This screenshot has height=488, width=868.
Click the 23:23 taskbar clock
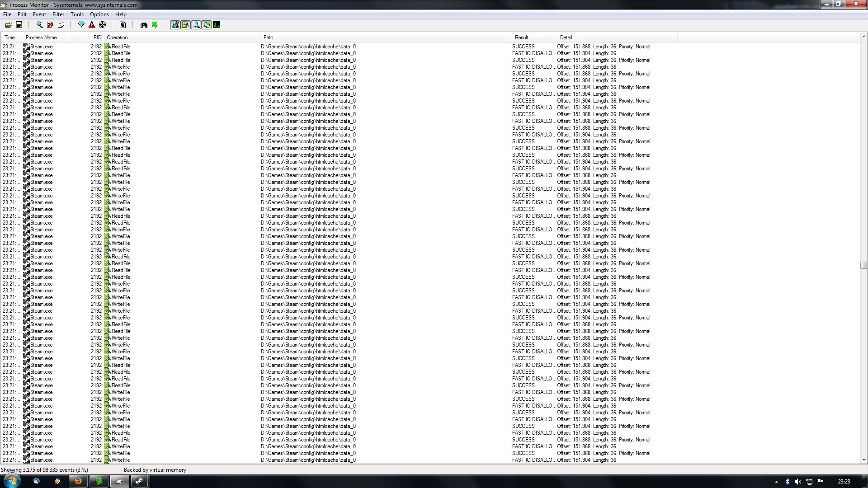point(844,482)
